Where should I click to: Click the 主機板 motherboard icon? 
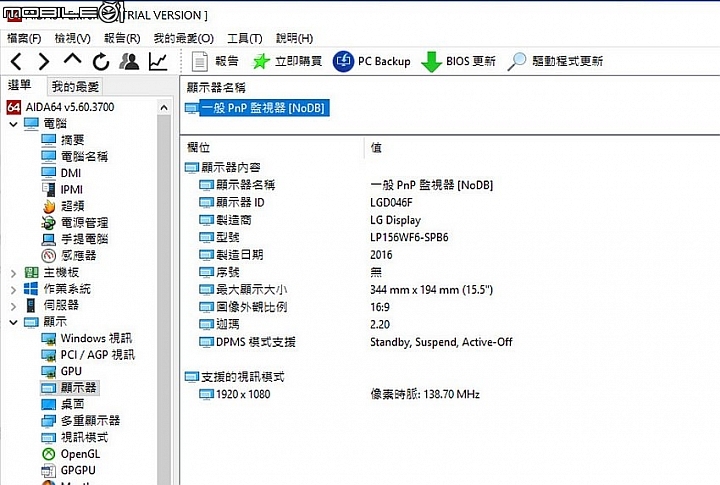pyautogui.click(x=31, y=272)
